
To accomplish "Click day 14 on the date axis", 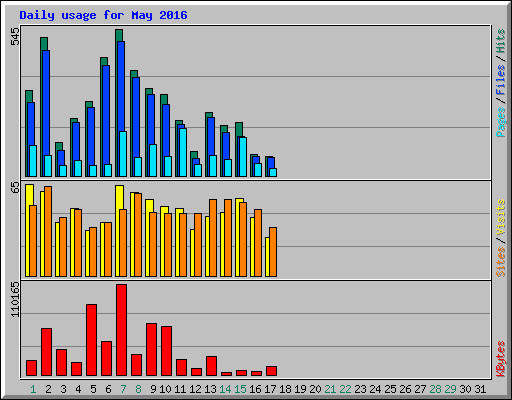I will [x=225, y=389].
